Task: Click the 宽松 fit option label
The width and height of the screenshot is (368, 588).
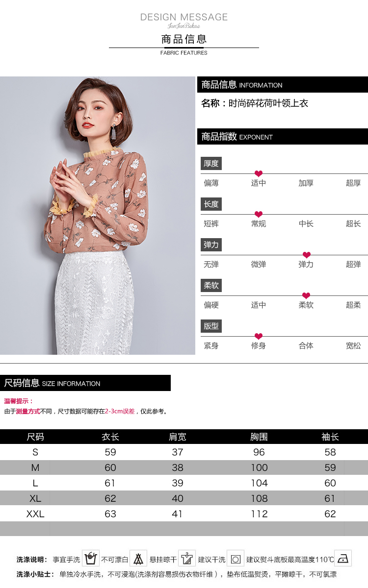Action: 353,346
